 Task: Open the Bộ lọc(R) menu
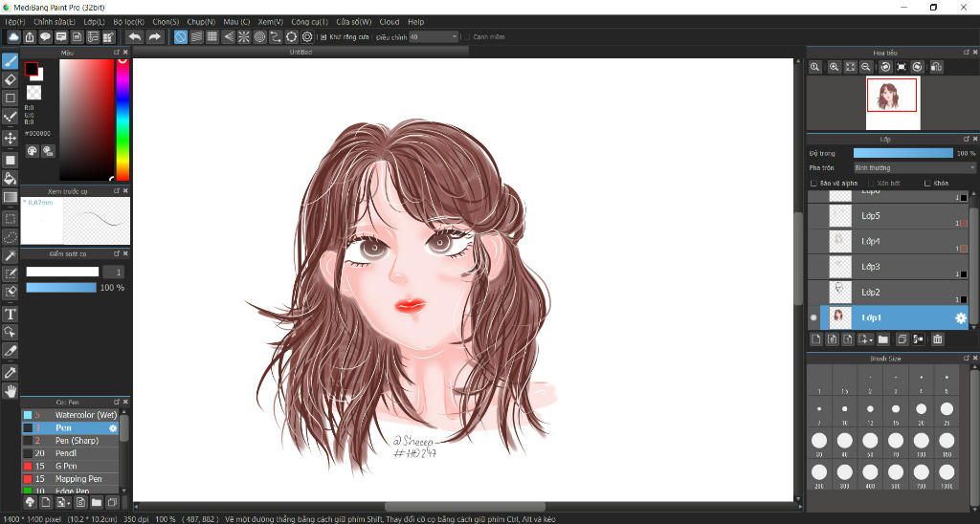pos(129,22)
